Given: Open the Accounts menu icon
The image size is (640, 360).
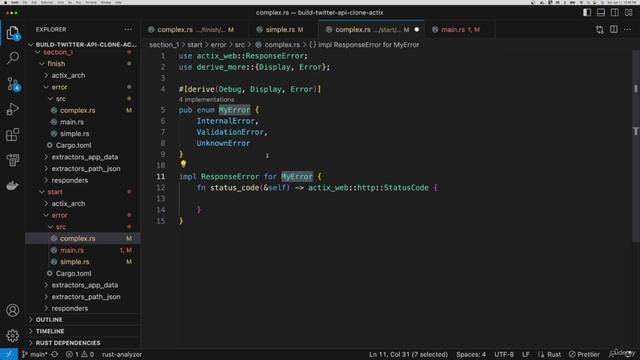Looking at the screenshot, I should coord(13,310).
